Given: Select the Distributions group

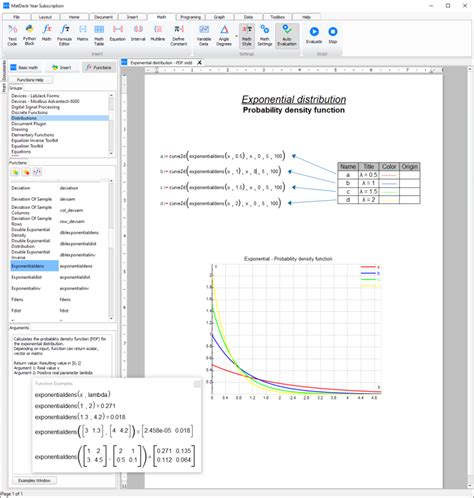Looking at the screenshot, I should (x=59, y=118).
